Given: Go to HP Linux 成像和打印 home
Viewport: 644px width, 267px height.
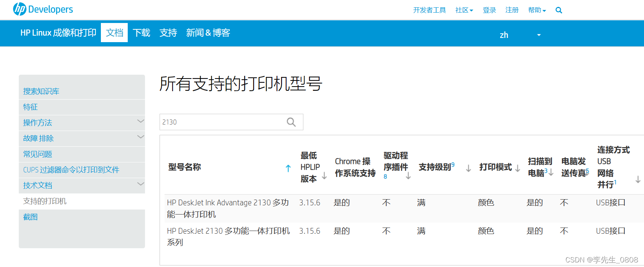Looking at the screenshot, I should coord(58,33).
